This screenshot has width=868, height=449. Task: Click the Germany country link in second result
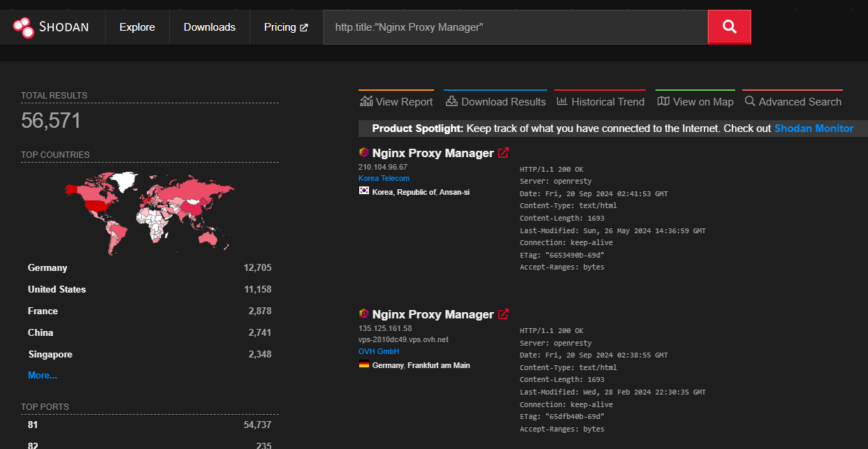(388, 365)
